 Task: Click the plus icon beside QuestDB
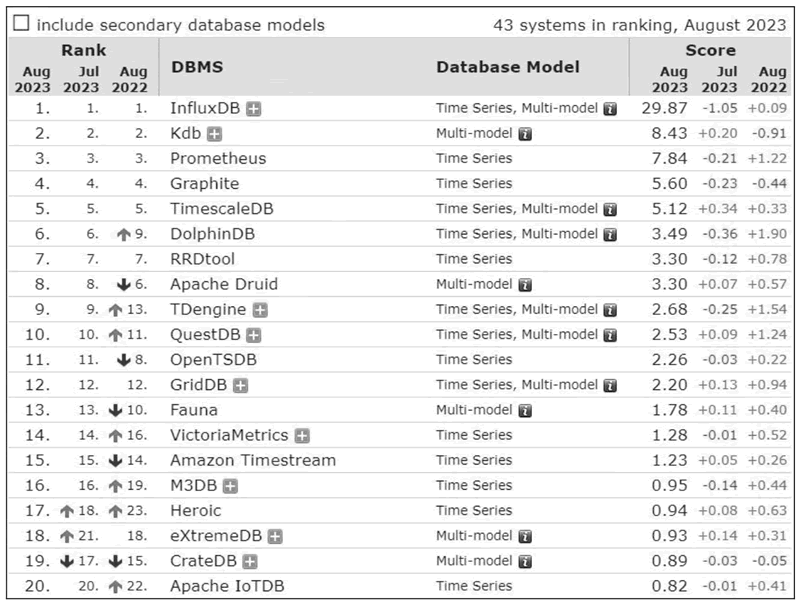click(x=253, y=335)
